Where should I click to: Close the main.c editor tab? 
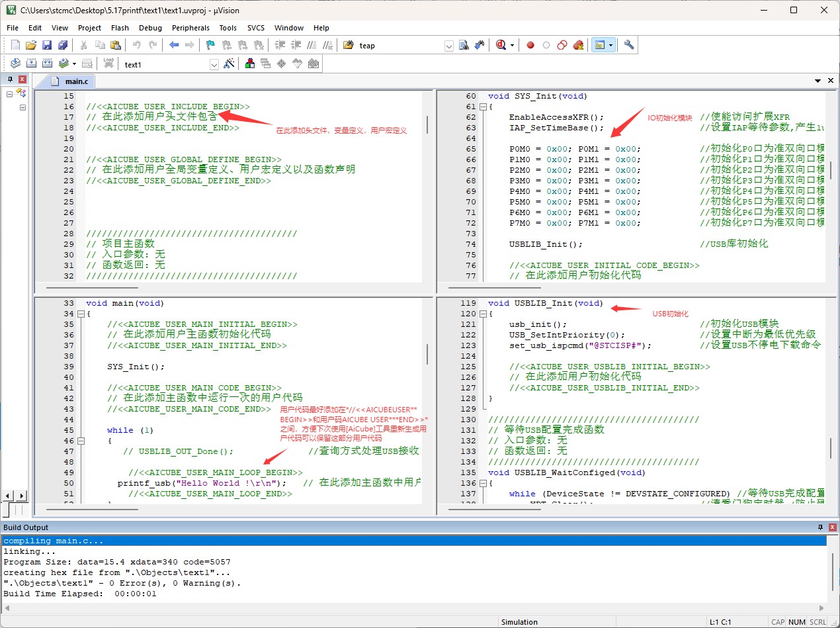tap(831, 81)
